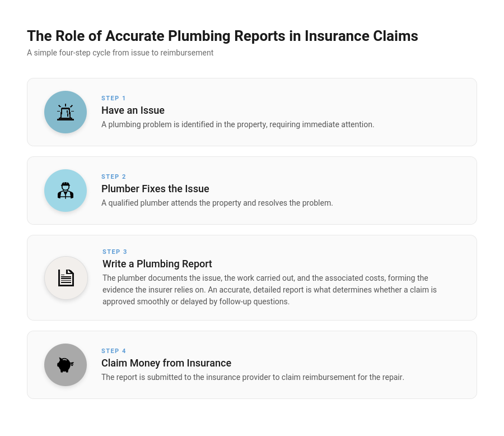This screenshot has height=436, width=504.
Task: Click the description about submitting report to insurer
Action: pos(253,377)
